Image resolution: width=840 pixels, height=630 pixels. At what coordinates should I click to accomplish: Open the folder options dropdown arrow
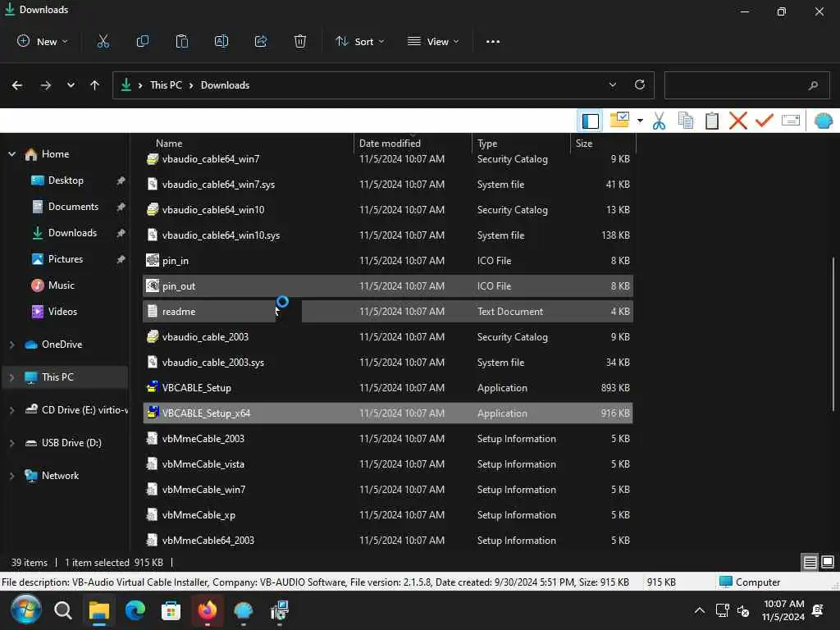pos(640,121)
